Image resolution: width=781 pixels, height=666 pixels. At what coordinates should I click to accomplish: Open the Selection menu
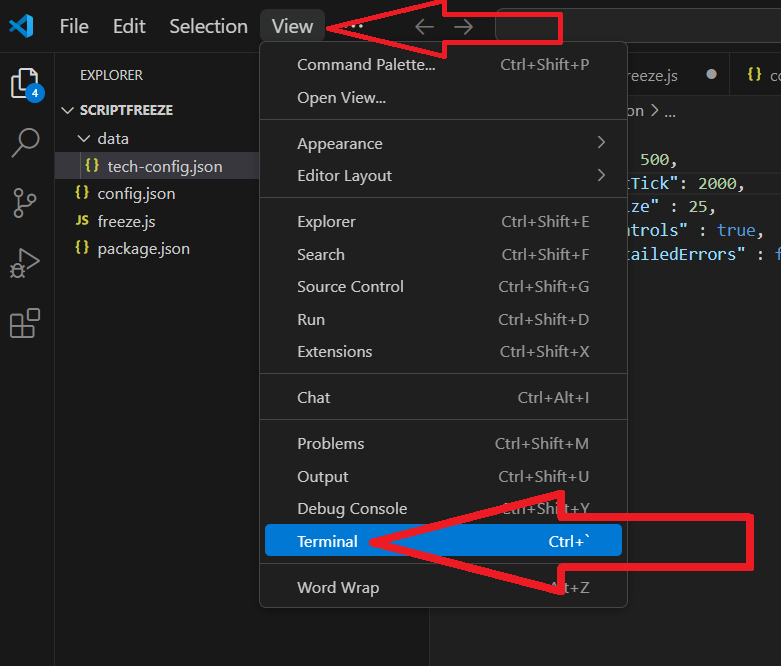click(x=208, y=26)
